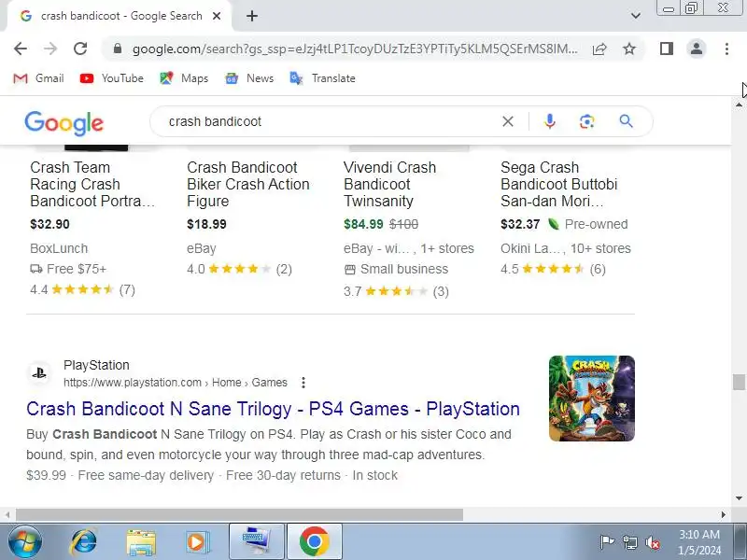Click the BoxLunch store name
The width and height of the screenshot is (747, 560).
[59, 248]
